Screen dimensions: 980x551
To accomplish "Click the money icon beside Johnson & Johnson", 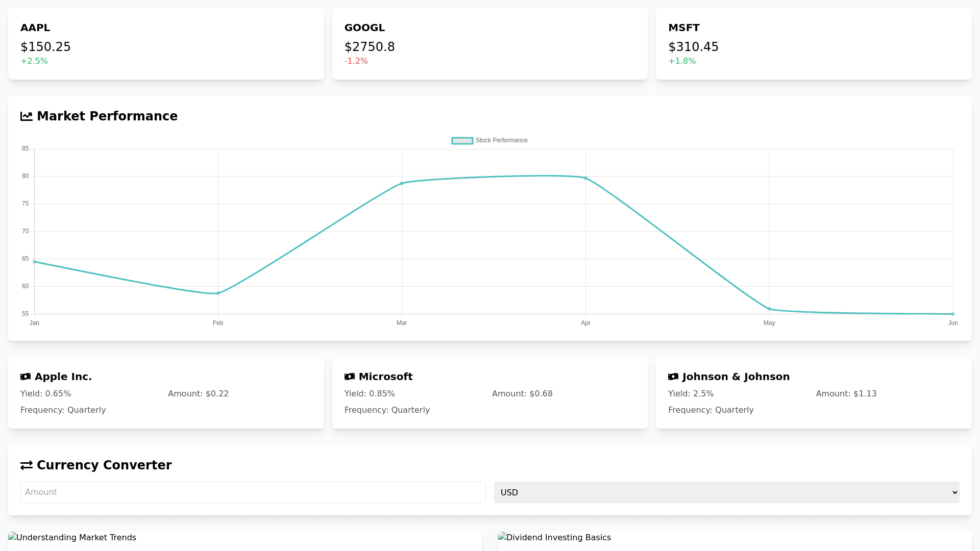I will pos(673,377).
